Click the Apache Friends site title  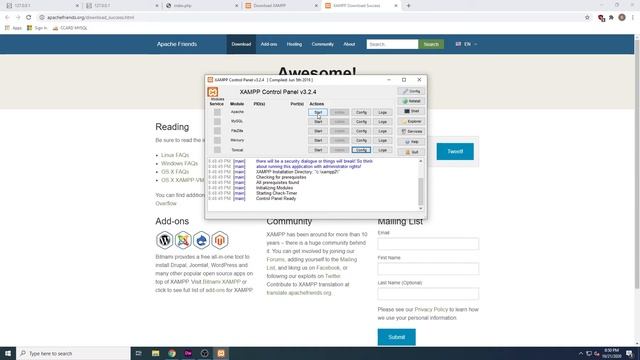(177, 44)
